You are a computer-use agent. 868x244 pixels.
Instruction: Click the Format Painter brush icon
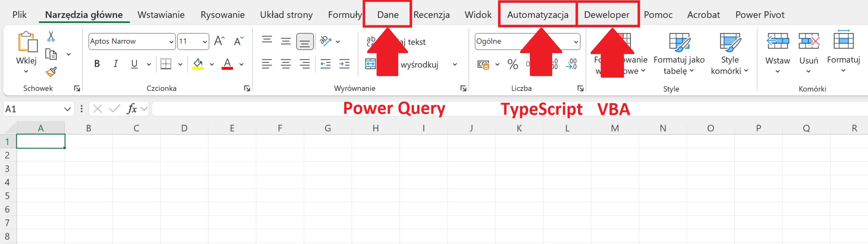pyautogui.click(x=51, y=72)
